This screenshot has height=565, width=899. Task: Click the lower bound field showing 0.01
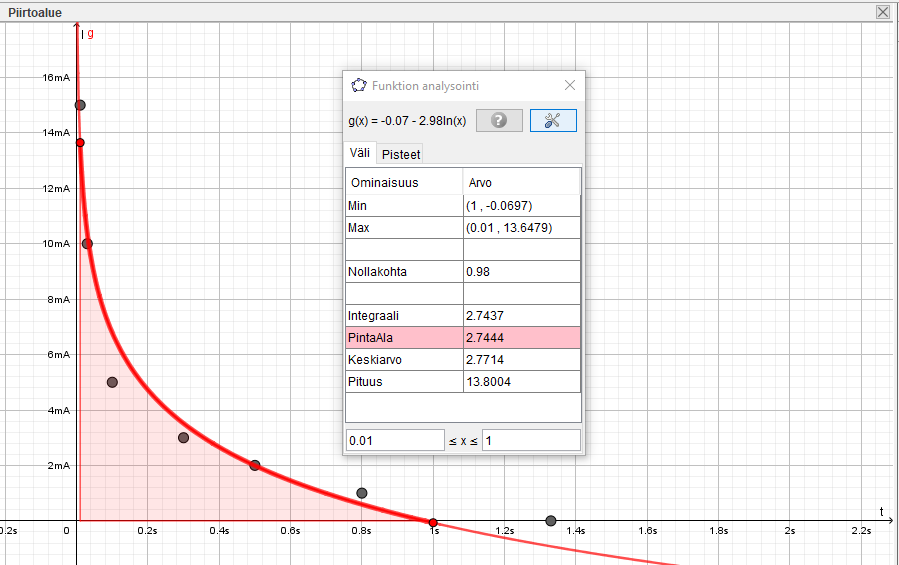tap(394, 440)
